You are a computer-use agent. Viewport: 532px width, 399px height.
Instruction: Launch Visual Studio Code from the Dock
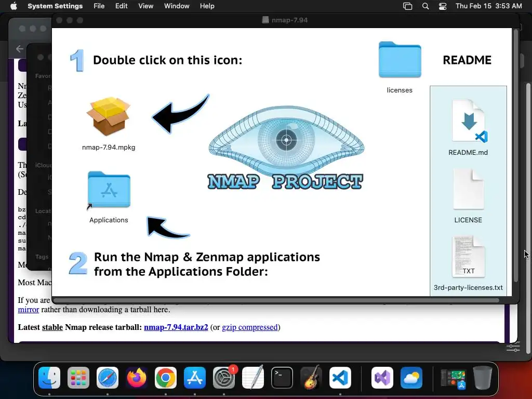340,378
